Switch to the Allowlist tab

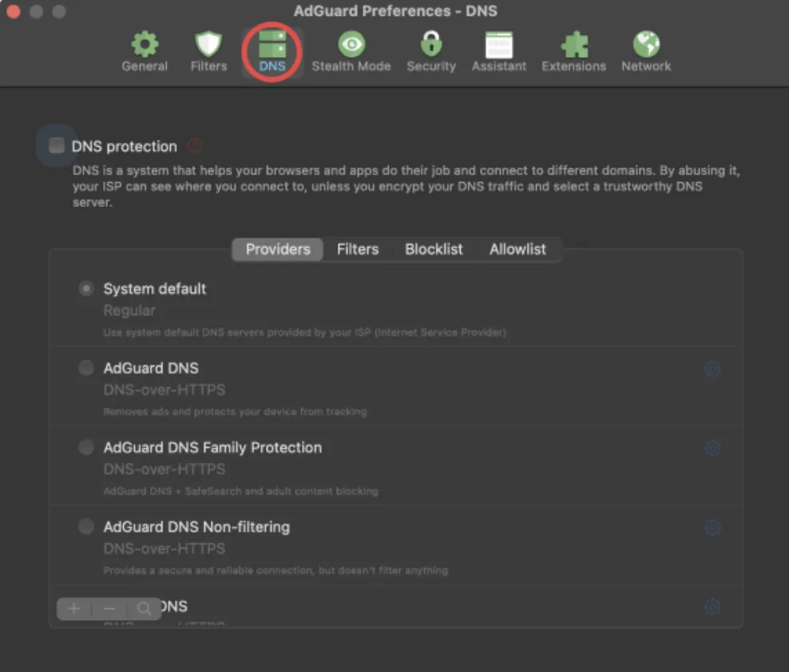518,249
